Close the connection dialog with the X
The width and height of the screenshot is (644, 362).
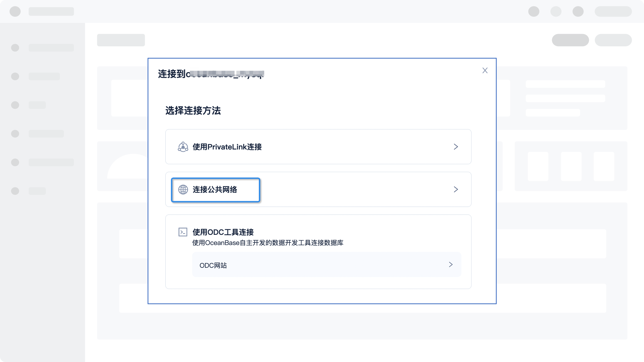(x=485, y=71)
